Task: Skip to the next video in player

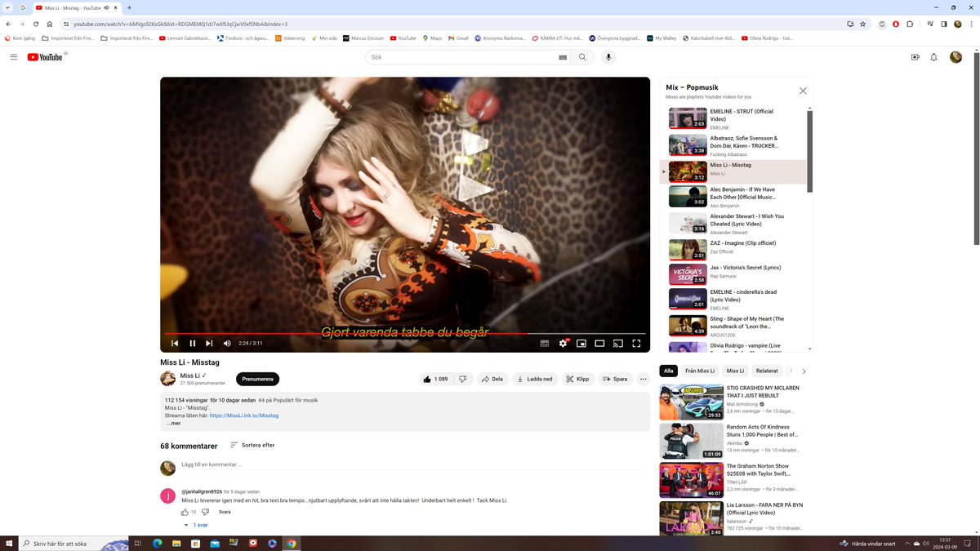Action: (x=209, y=344)
